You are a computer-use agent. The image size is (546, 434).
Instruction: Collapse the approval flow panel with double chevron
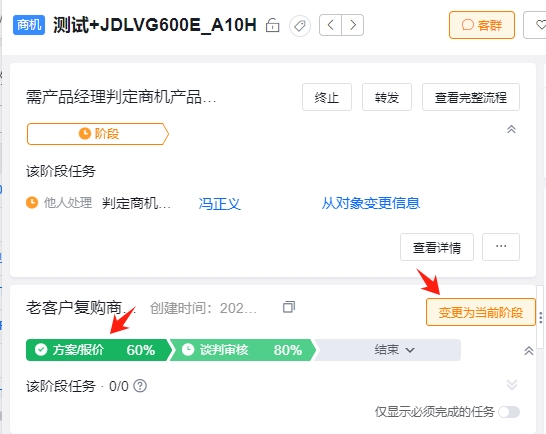tap(511, 130)
